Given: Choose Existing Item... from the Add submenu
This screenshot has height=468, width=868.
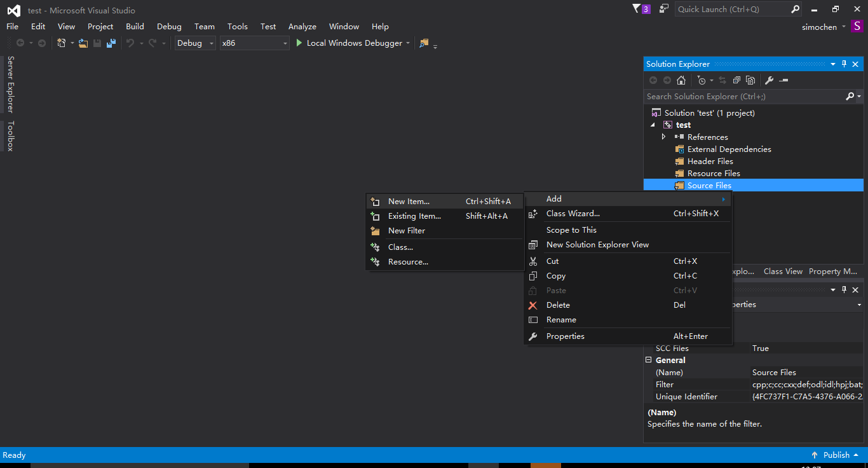Looking at the screenshot, I should 444,216.
